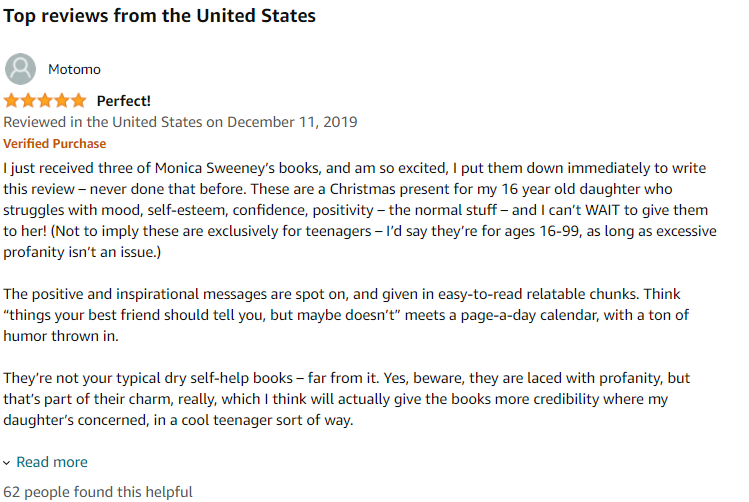The image size is (749, 502).
Task: Click the first paragraph mentioning Monica Sweeney's books
Action: click(360, 210)
